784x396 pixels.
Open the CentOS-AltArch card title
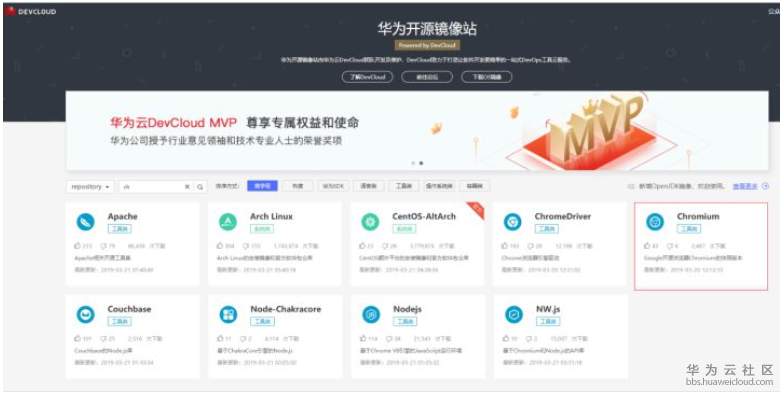tap(424, 216)
